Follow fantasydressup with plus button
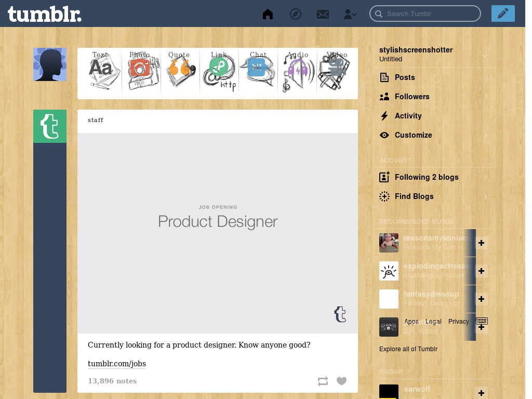This screenshot has height=399, width=532. pos(481,299)
